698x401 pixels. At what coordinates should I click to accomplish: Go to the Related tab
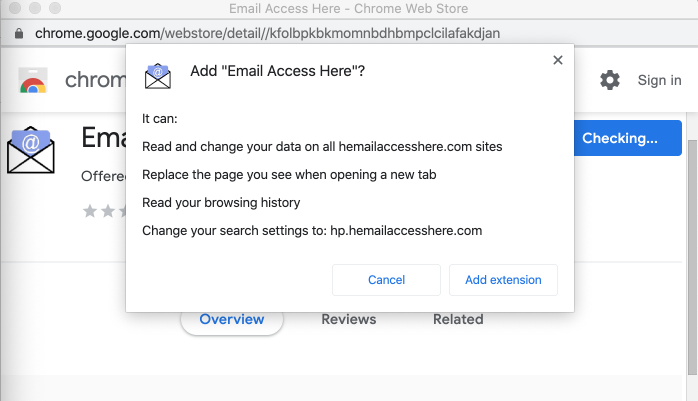(x=458, y=320)
